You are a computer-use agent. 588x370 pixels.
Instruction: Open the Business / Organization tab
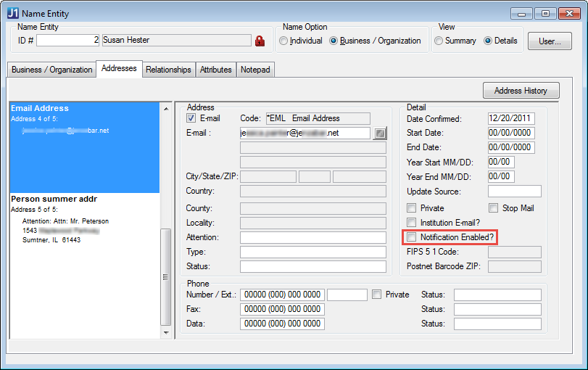tap(51, 70)
